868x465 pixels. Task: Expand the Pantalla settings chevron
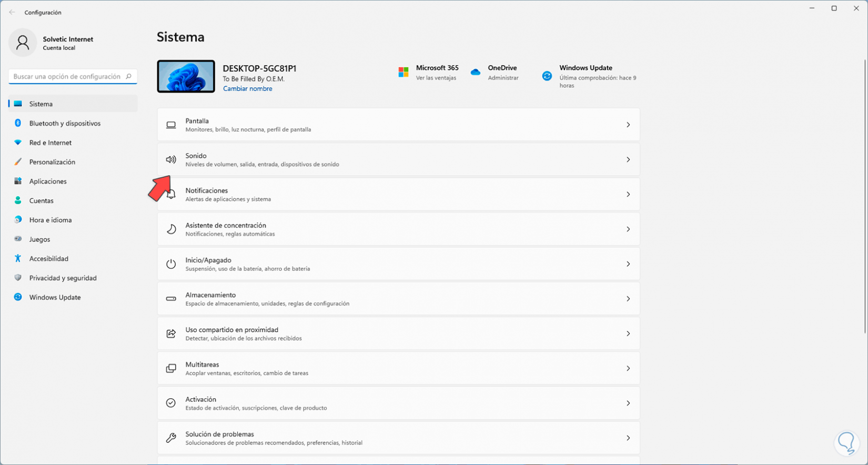(x=628, y=125)
